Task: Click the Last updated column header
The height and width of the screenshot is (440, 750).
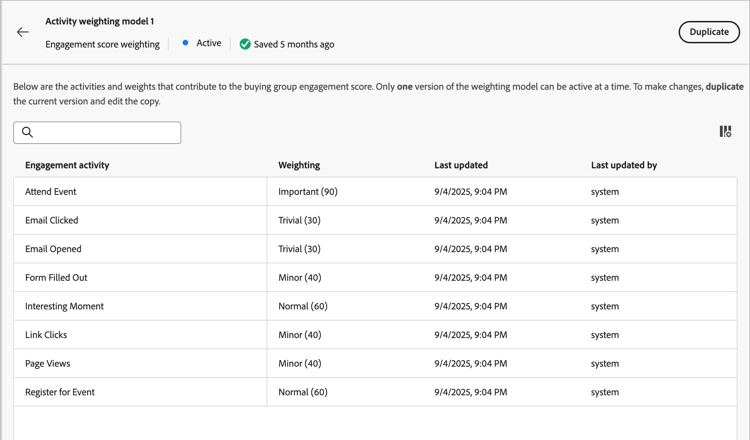Action: (x=461, y=165)
